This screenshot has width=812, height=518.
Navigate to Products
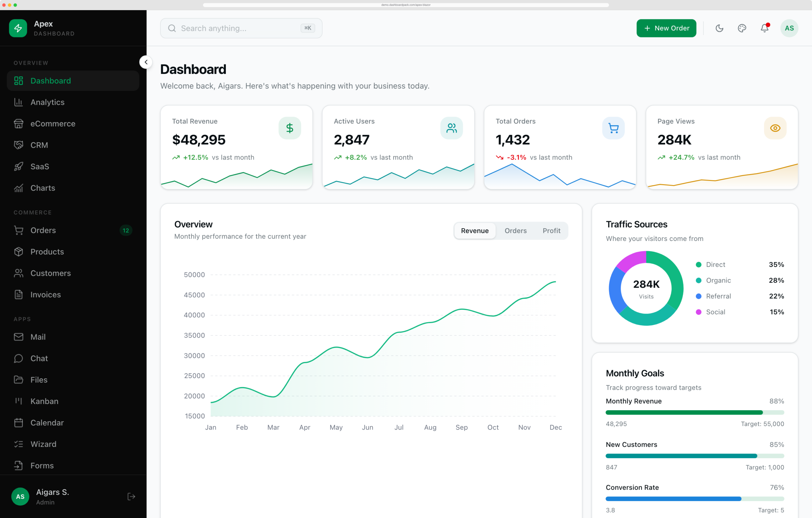tap(73, 252)
